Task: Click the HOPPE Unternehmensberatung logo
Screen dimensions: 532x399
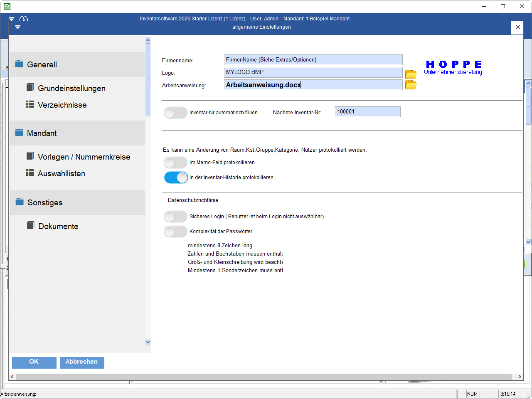Action: [453, 67]
